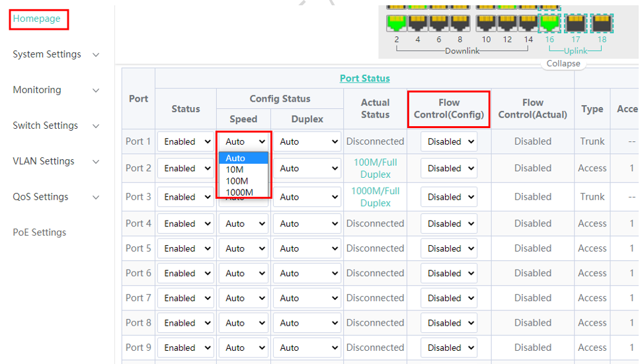
Task: Select port 4 icon in the switch panel
Action: pos(418,23)
